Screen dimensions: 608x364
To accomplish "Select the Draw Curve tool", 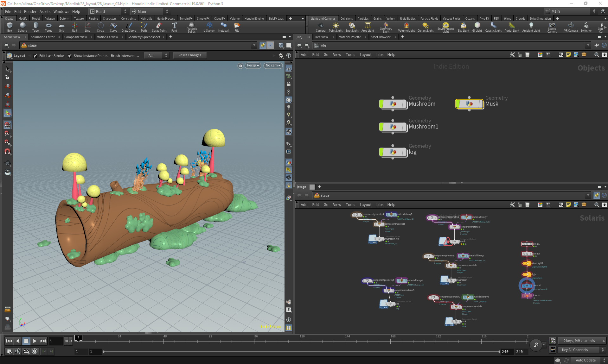I will pyautogui.click(x=129, y=27).
